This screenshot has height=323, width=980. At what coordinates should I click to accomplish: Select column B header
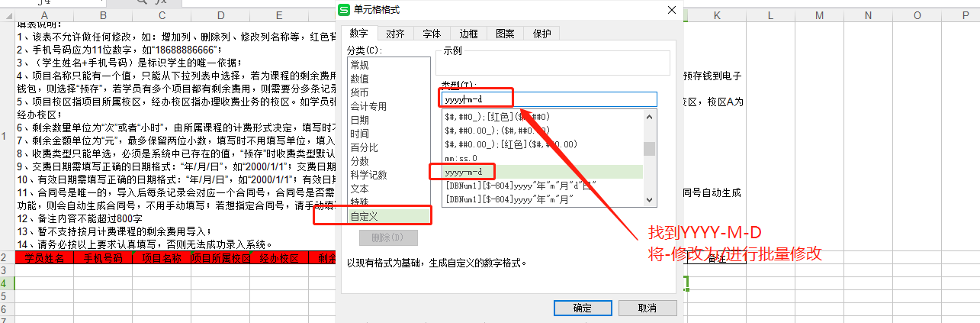click(103, 15)
